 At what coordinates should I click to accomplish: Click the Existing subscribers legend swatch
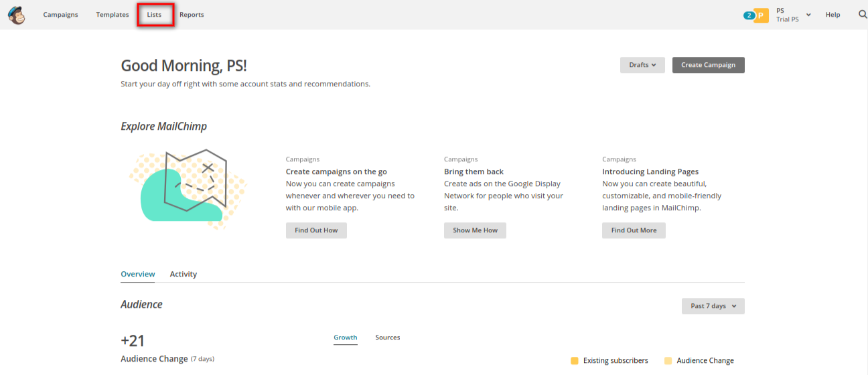tap(575, 361)
